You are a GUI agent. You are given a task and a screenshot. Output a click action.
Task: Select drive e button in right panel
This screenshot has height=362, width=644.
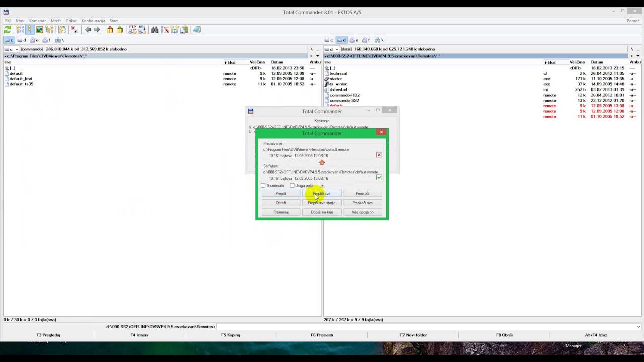point(354,40)
